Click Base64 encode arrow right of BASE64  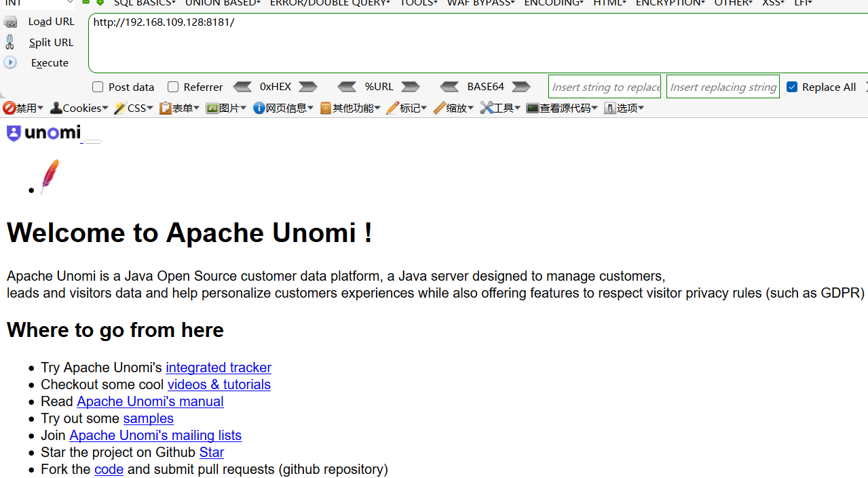coord(521,87)
